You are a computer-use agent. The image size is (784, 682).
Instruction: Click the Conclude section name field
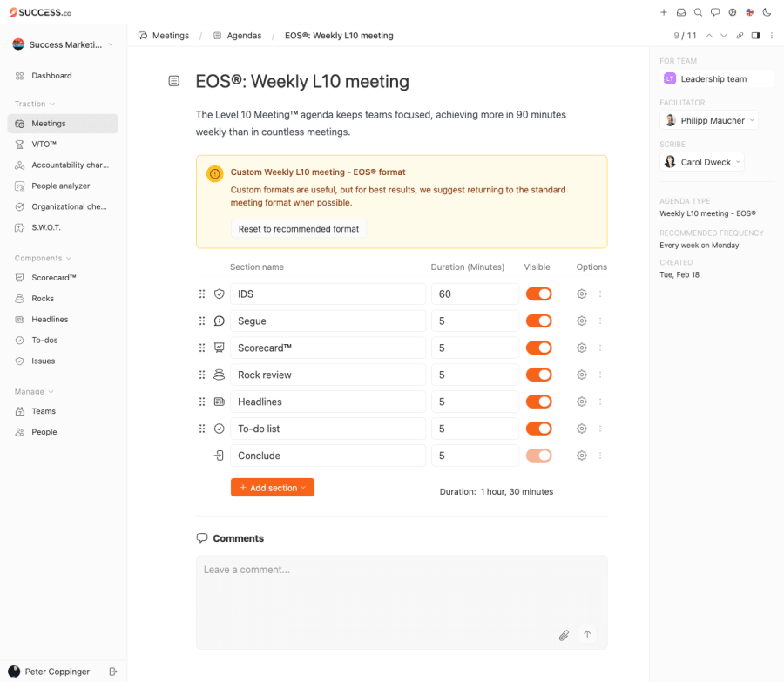click(328, 456)
